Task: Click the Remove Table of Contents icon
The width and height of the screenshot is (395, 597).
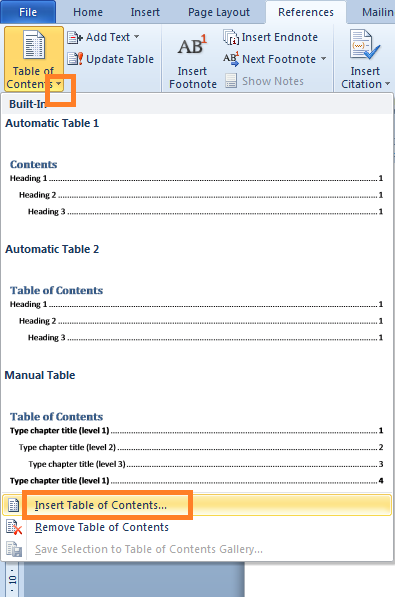Action: 14,527
